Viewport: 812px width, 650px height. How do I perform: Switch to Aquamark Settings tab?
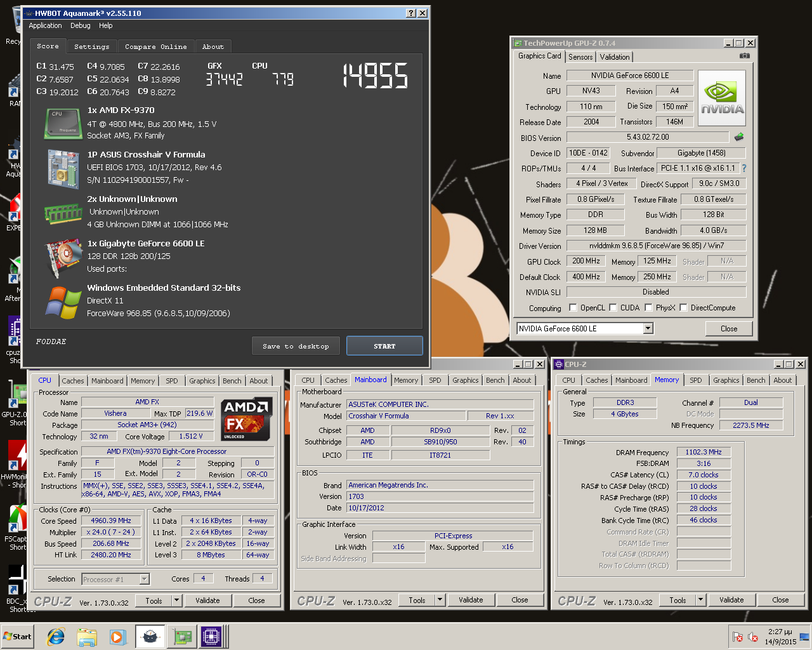pos(91,46)
